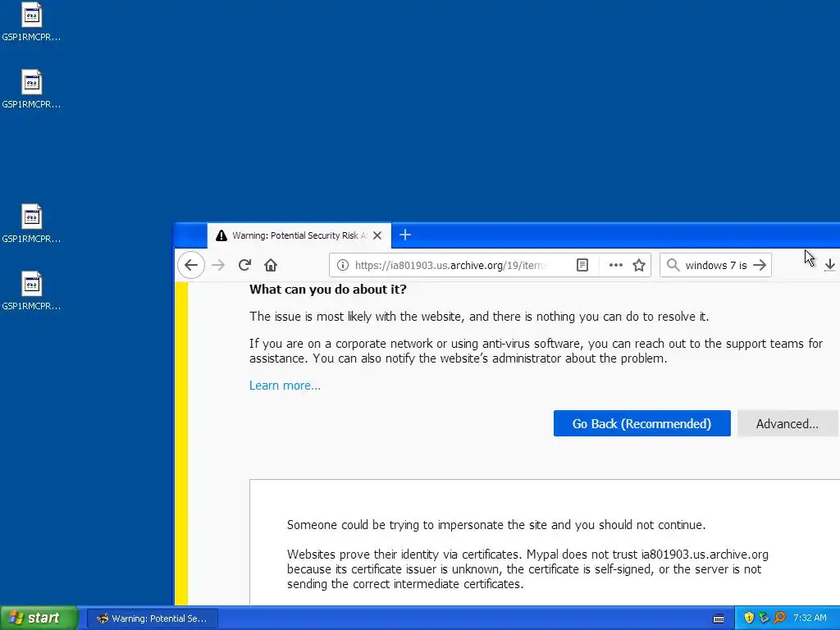Open the browser home page
The image size is (840, 630).
pos(271,265)
